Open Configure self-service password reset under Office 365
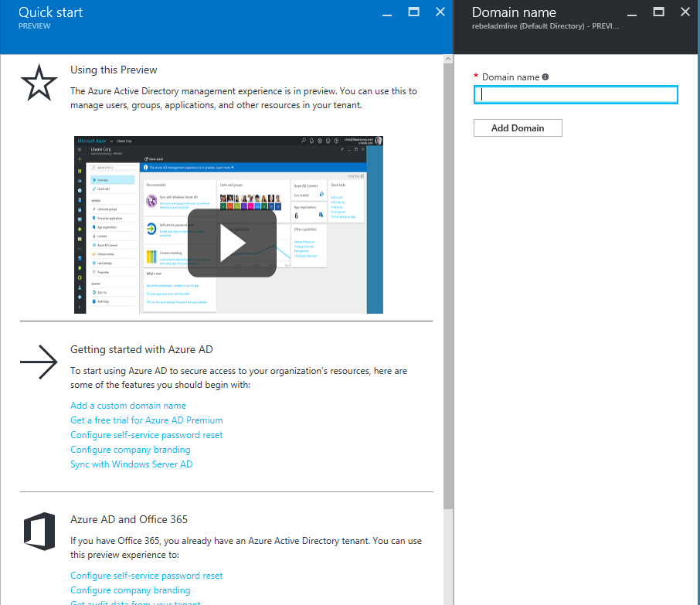Viewport: 700px width, 605px height. [x=147, y=576]
